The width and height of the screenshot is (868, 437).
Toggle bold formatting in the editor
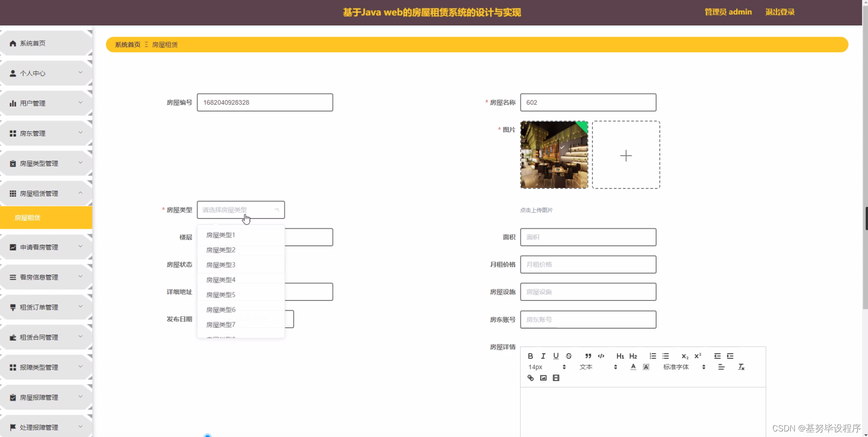[530, 356]
